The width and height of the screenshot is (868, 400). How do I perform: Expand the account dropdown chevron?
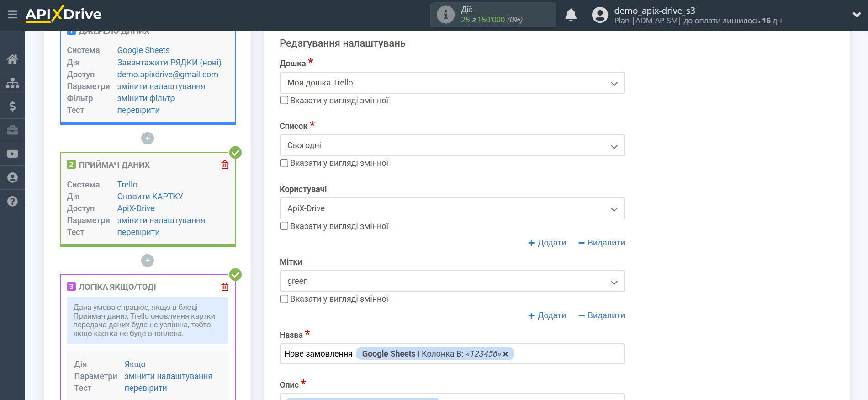point(857,15)
